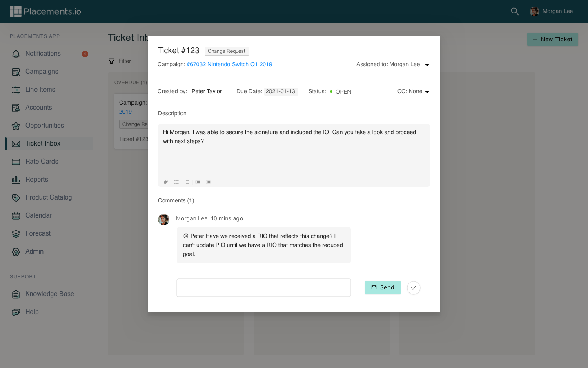
Task: Decrease indent in description editor
Action: pyautogui.click(x=208, y=182)
